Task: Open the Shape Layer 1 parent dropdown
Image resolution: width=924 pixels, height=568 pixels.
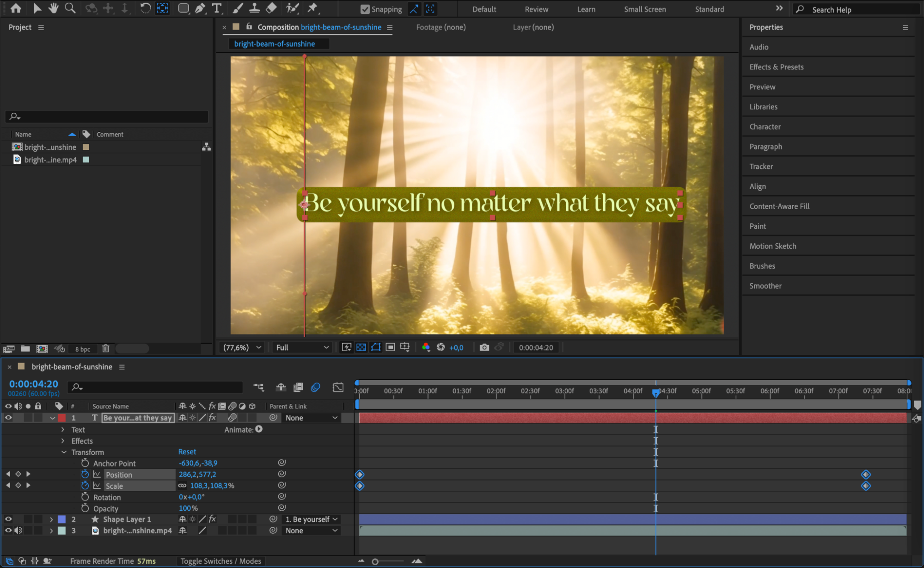Action: tap(311, 519)
